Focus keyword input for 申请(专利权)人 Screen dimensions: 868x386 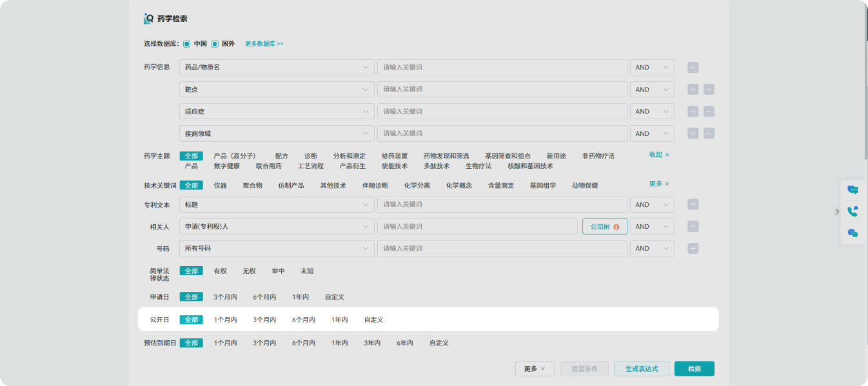tap(477, 226)
